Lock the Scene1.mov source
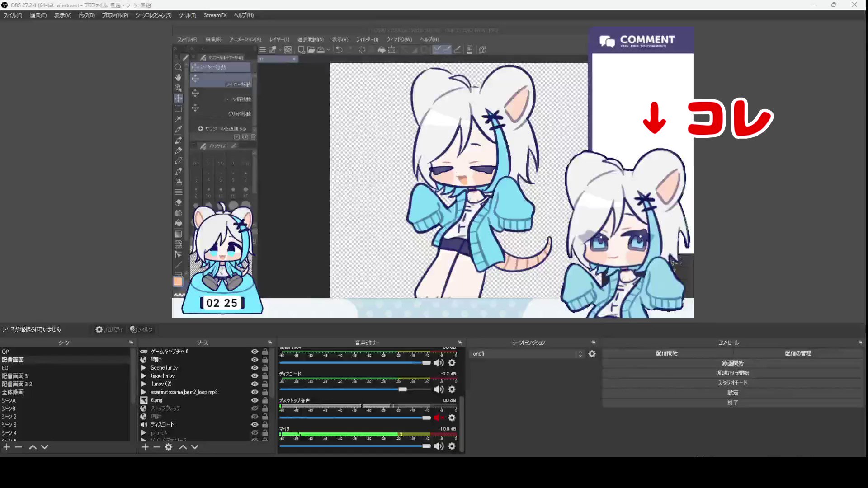This screenshot has width=868, height=488. (265, 368)
